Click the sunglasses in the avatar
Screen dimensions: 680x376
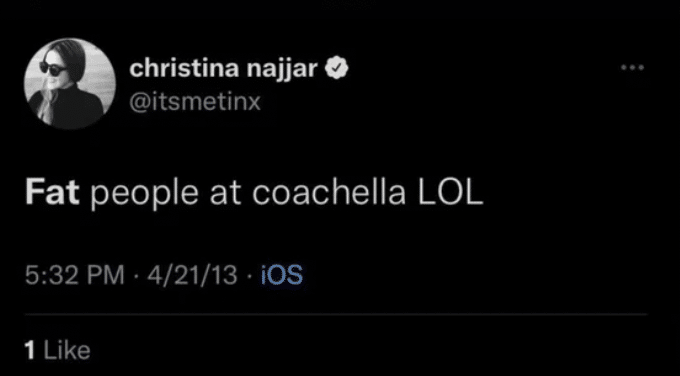pos(53,69)
